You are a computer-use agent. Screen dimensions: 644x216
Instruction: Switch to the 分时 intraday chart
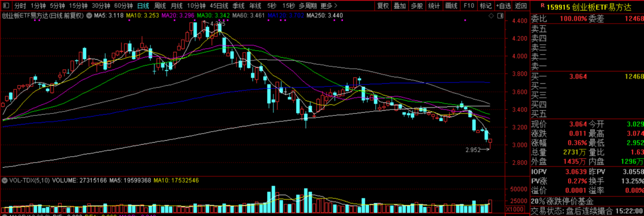tap(20, 6)
